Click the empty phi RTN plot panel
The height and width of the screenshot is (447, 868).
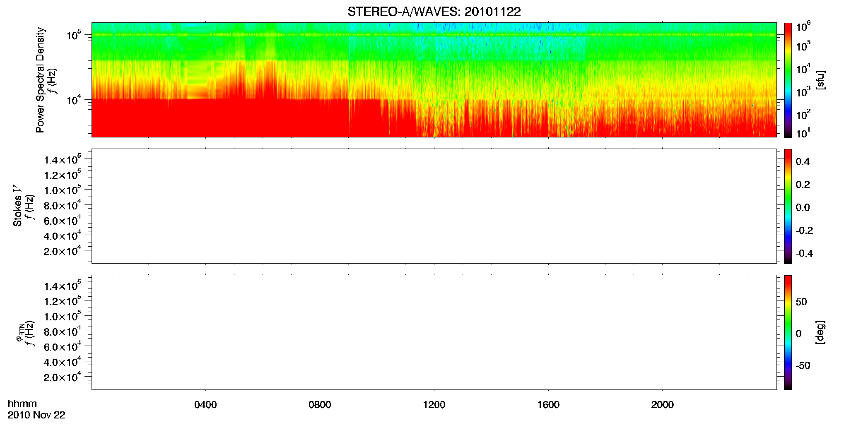click(434, 332)
